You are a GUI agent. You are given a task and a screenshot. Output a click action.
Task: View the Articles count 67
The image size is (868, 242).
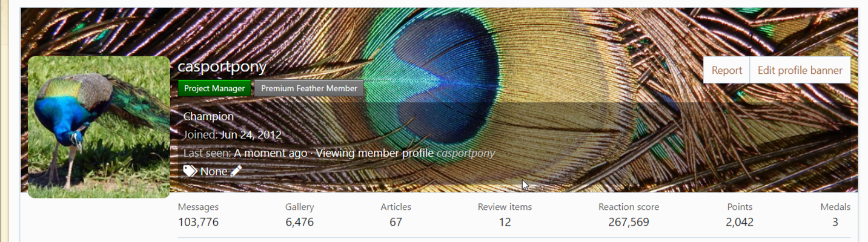tap(396, 222)
